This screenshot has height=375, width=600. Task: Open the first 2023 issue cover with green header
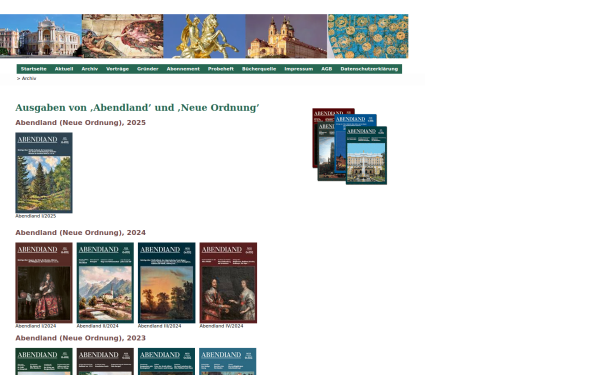click(x=44, y=361)
